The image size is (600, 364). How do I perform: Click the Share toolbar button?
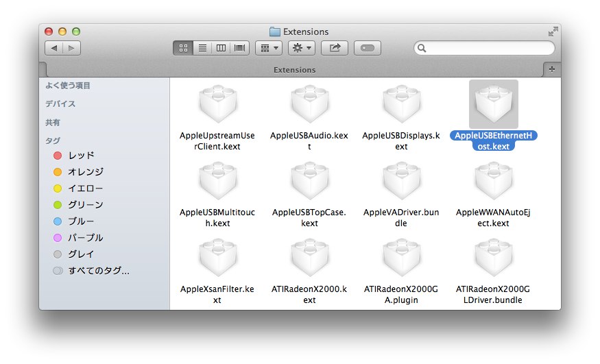[335, 48]
